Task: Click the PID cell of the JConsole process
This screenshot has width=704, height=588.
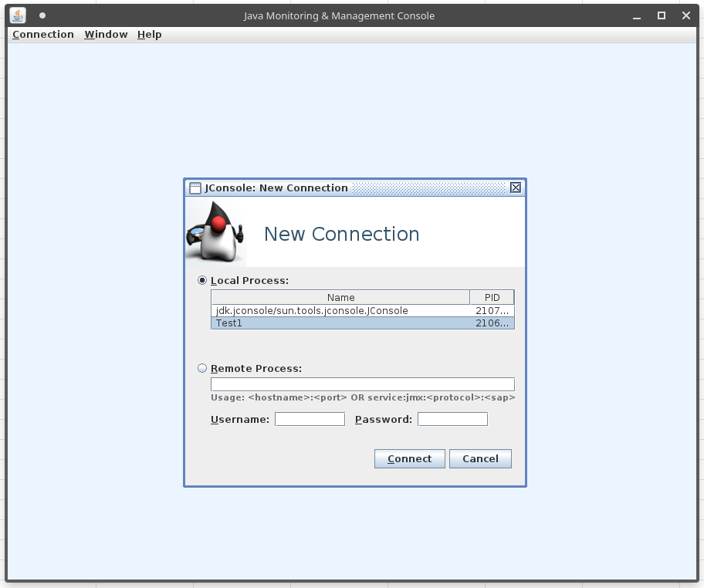Action: (492, 311)
